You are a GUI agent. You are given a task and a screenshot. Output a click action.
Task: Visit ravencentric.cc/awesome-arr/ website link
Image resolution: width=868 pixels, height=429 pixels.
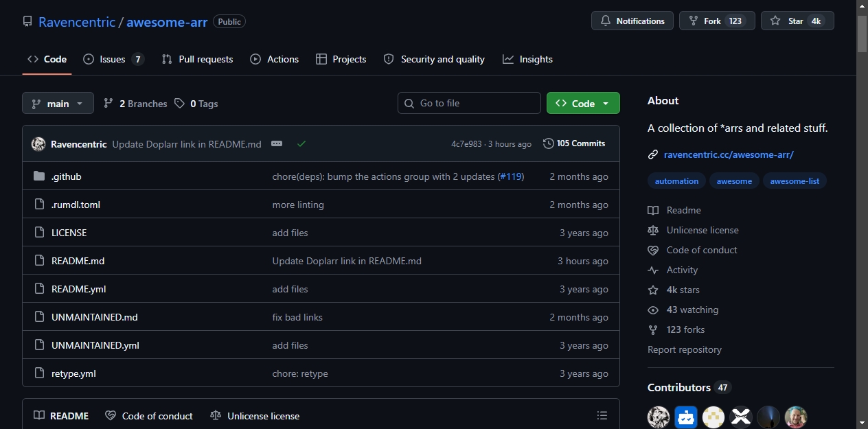click(x=729, y=154)
